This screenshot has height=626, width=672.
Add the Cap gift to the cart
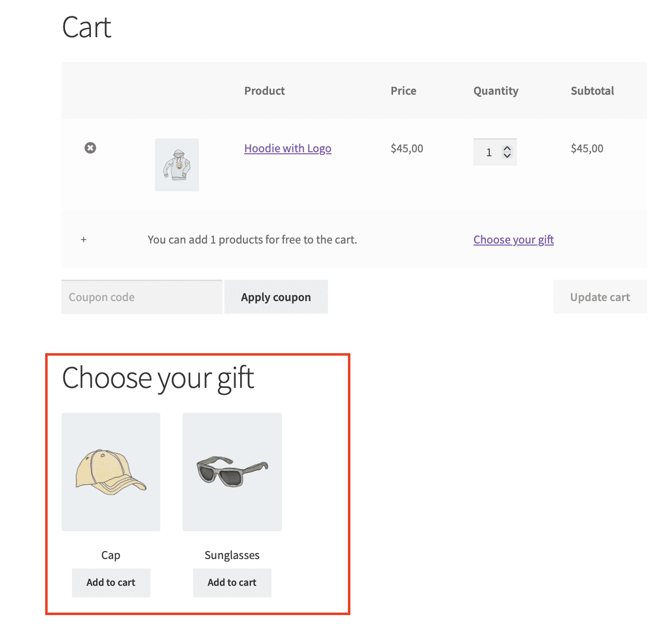tap(111, 582)
